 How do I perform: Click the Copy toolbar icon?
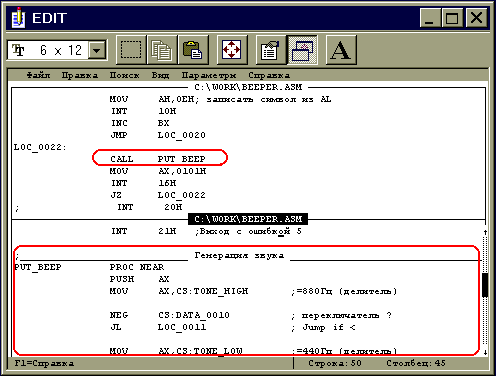click(161, 50)
